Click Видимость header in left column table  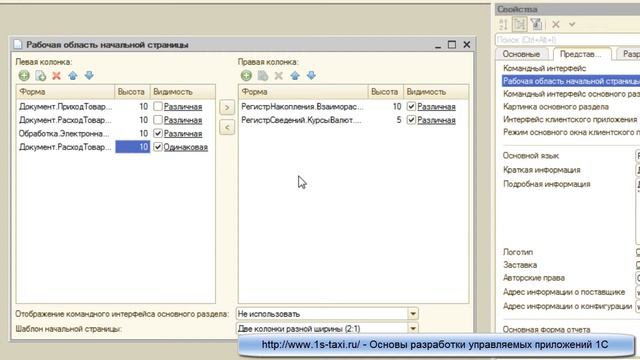[183, 92]
